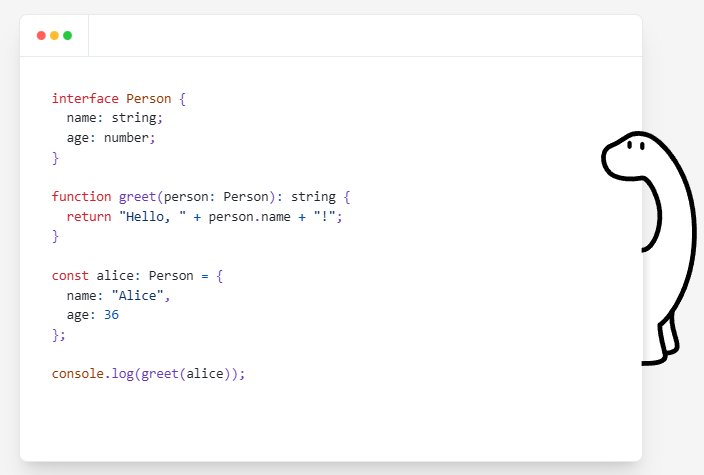704x475 pixels.
Task: Click the yellow minimize window dot
Action: click(x=54, y=35)
